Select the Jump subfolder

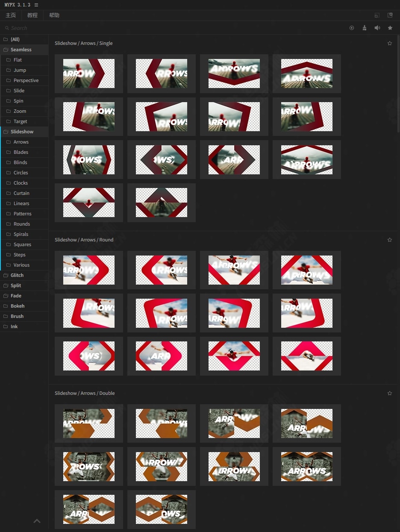[24, 70]
